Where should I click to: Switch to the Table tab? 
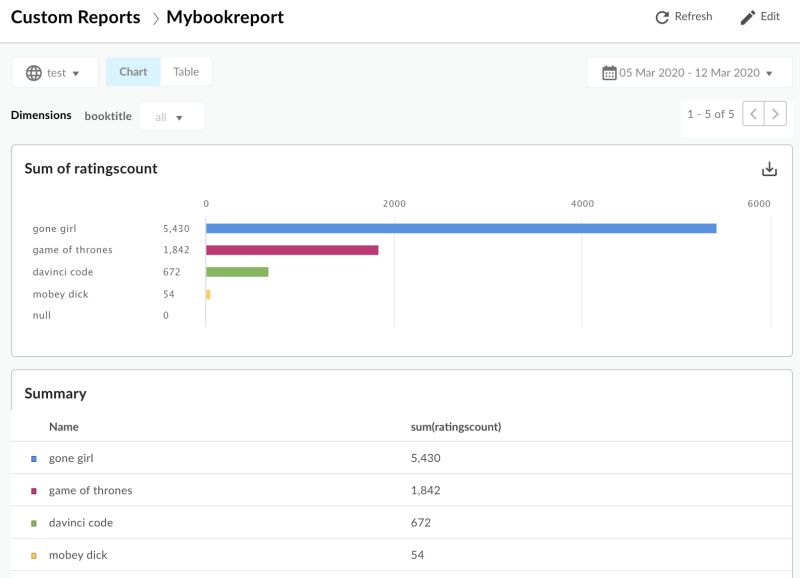click(185, 72)
